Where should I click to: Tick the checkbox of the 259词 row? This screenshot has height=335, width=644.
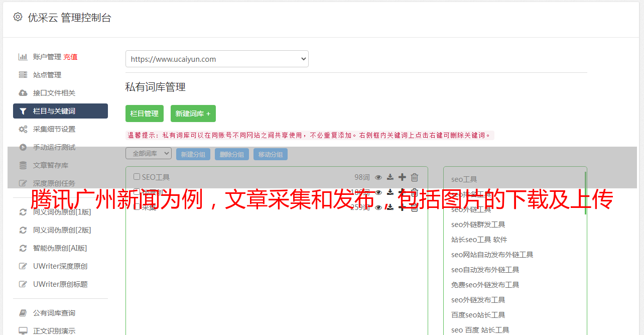[x=137, y=207]
